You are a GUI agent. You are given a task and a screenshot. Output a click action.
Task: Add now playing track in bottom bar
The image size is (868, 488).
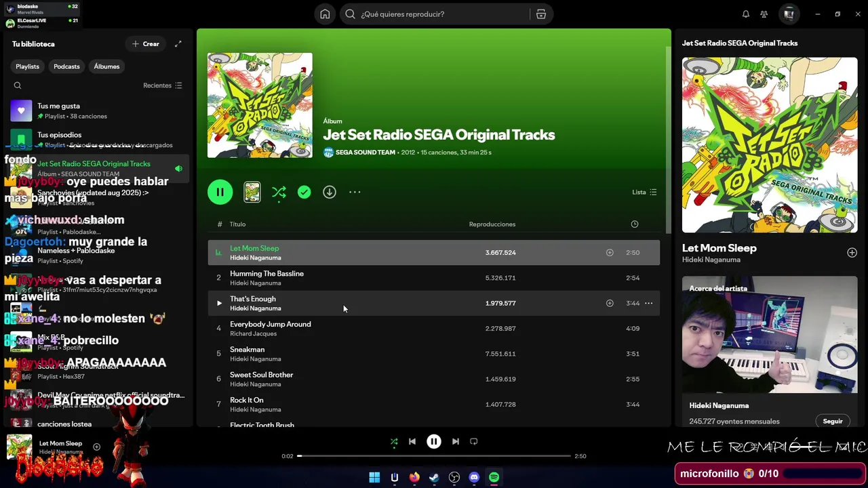pyautogui.click(x=96, y=447)
